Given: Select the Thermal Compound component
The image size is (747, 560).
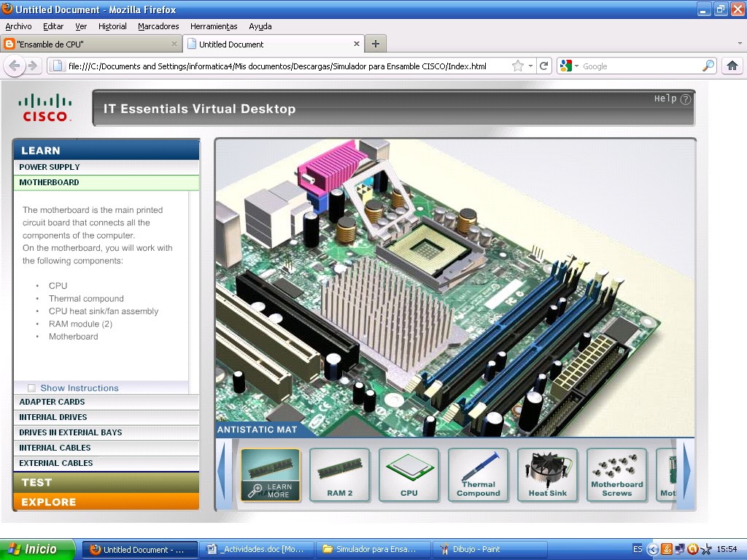Looking at the screenshot, I should [478, 475].
